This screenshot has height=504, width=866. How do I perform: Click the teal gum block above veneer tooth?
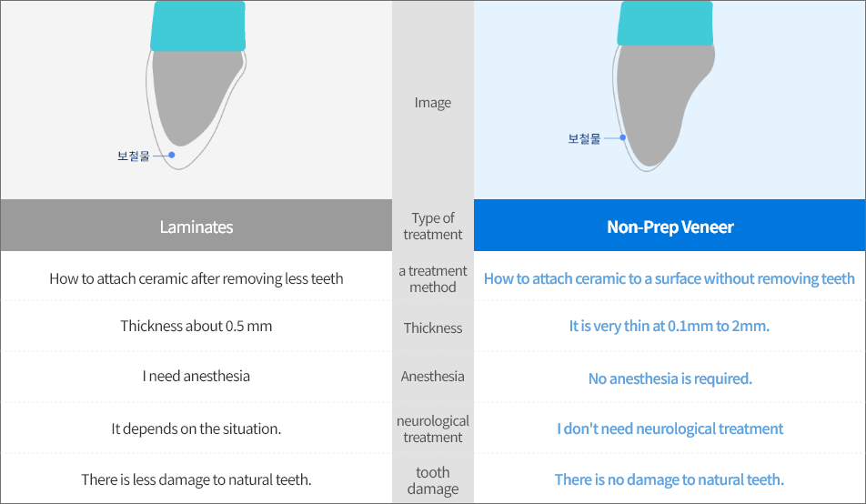[665, 24]
